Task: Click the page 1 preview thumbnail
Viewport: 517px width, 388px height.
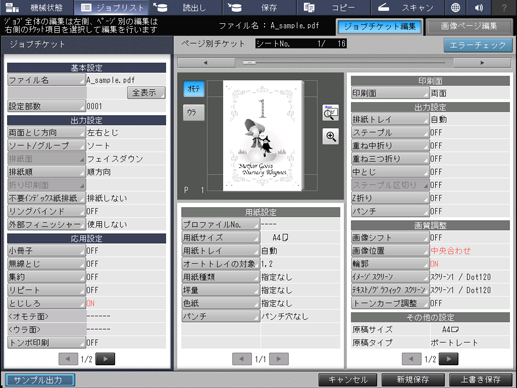Action: [x=263, y=135]
